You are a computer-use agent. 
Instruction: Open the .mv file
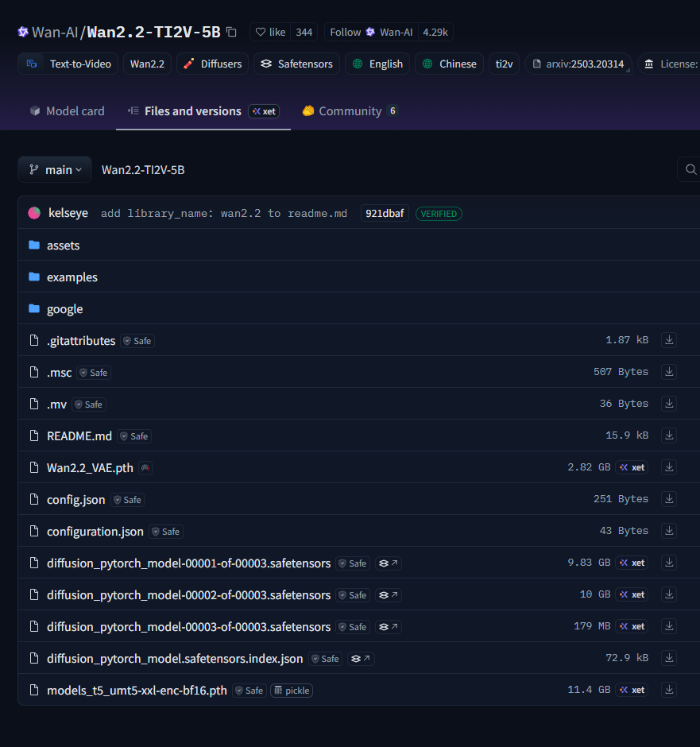(x=56, y=404)
